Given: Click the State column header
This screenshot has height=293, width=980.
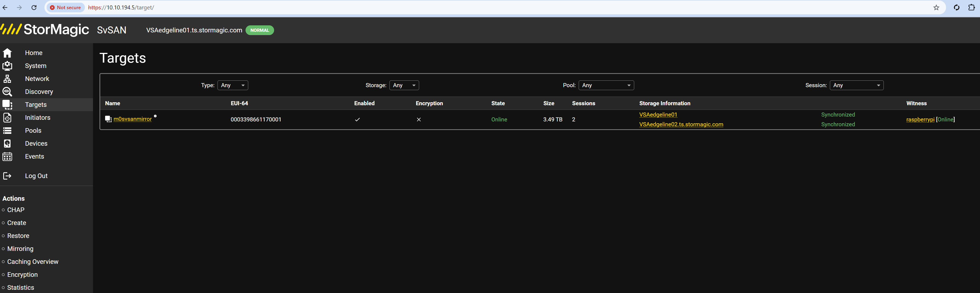Looking at the screenshot, I should pos(498,103).
